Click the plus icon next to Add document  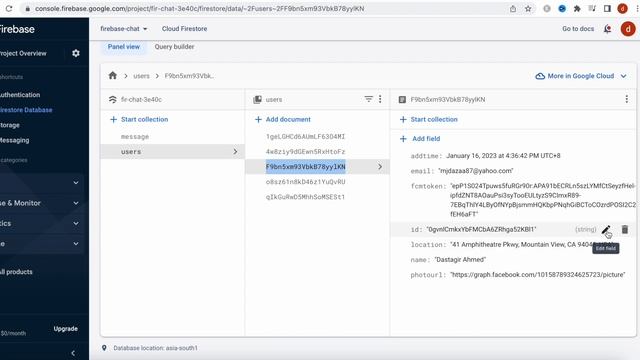258,119
